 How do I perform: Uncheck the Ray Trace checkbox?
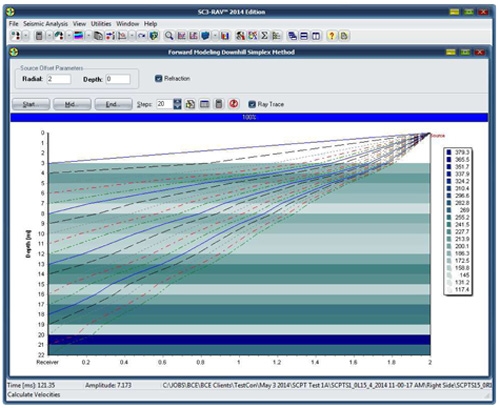point(252,104)
